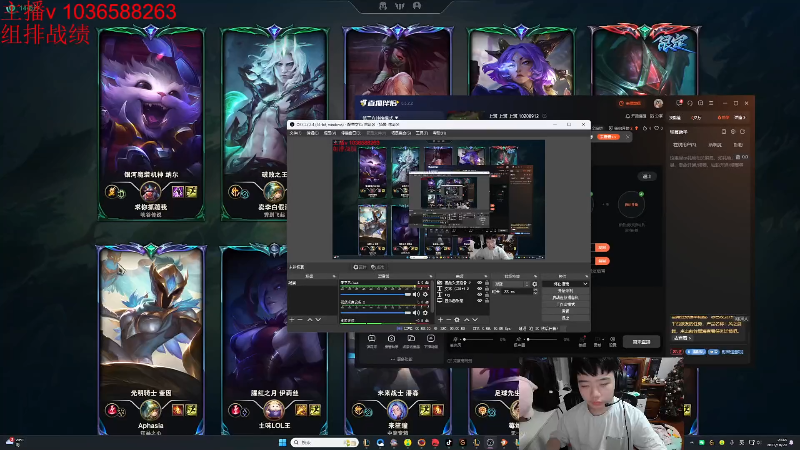Open messages icon with red badge in companion
Viewport: 800px width, 450px height.
tap(679, 103)
